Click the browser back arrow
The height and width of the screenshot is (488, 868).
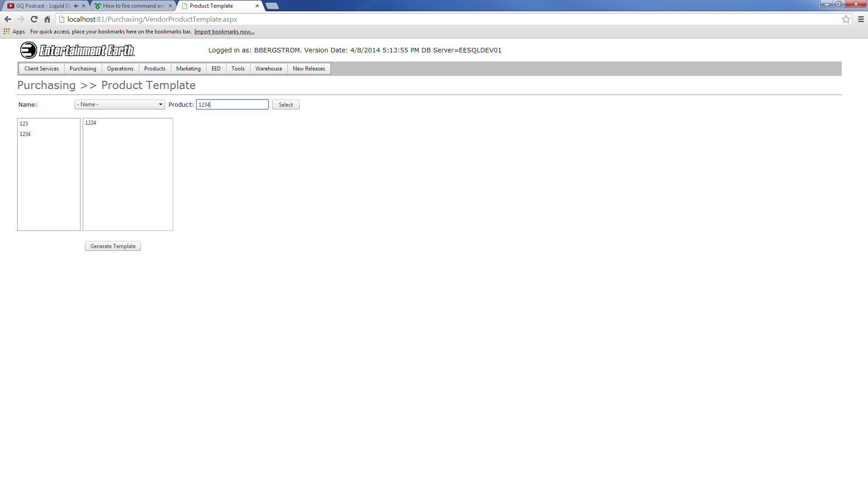click(x=8, y=19)
